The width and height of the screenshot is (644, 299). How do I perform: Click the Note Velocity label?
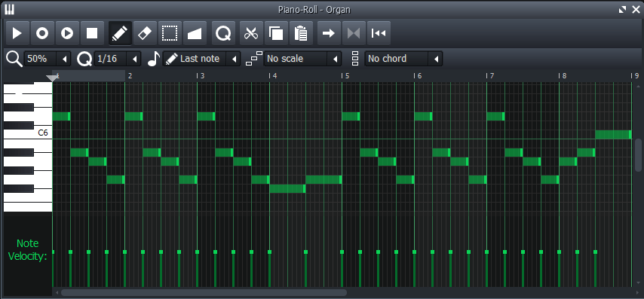coord(27,250)
